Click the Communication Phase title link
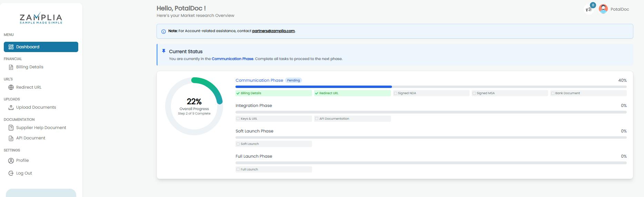The height and width of the screenshot is (197, 644). click(259, 80)
